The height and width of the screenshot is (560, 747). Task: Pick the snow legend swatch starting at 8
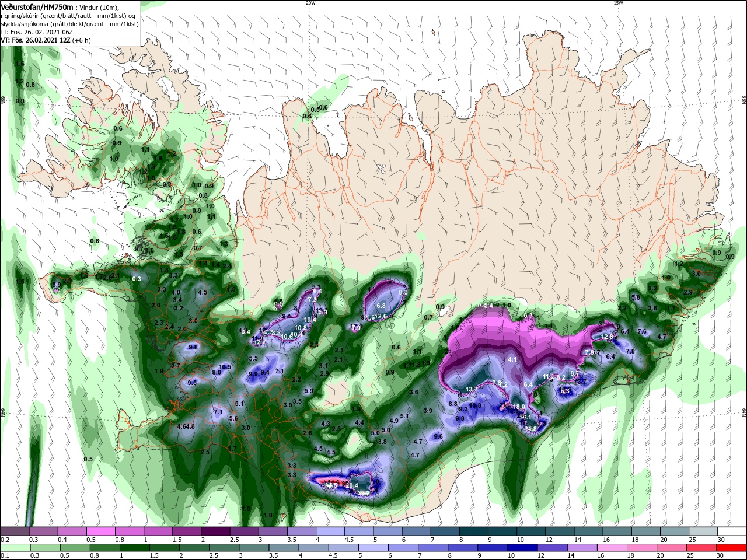click(x=474, y=531)
